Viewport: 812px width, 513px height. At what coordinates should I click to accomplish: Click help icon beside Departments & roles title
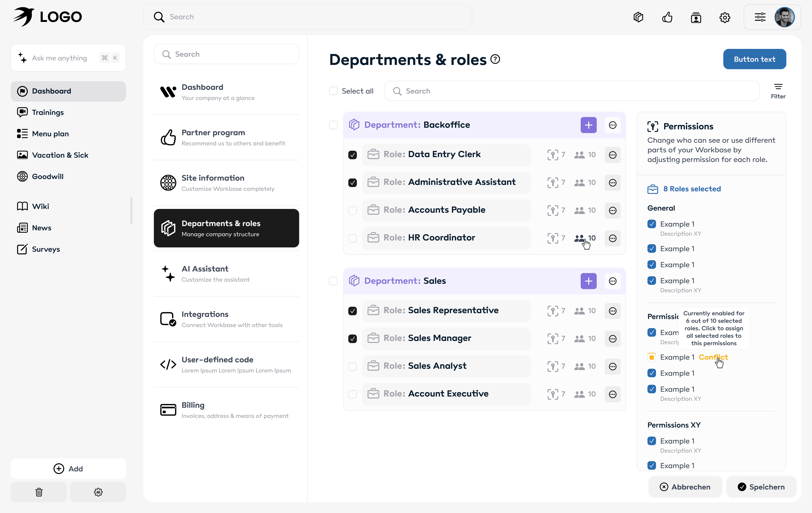495,59
